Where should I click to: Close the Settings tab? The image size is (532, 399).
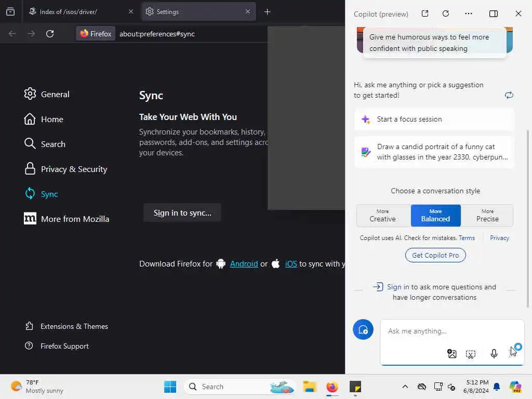(x=248, y=12)
